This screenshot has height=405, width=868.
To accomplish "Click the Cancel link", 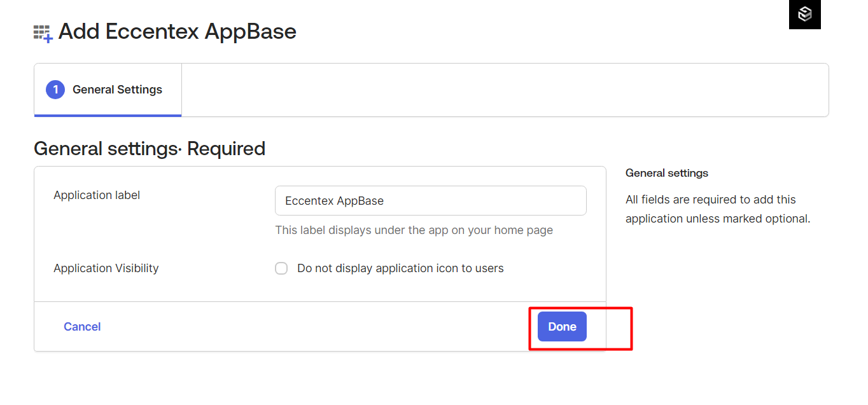I will 82,326.
